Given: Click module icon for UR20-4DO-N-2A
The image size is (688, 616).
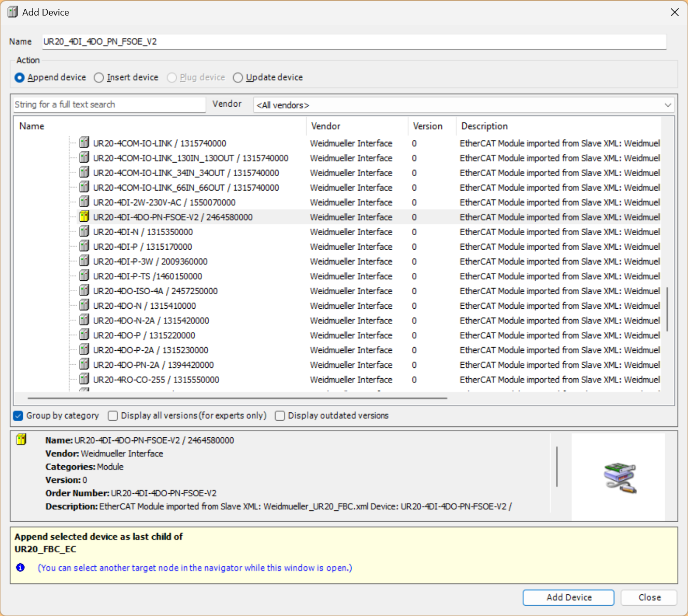Looking at the screenshot, I should 84,320.
